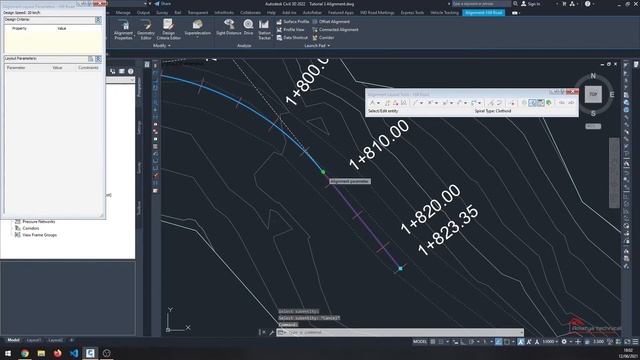
Task: Click Data Shortcut in Launch Pad
Action: pos(292,38)
